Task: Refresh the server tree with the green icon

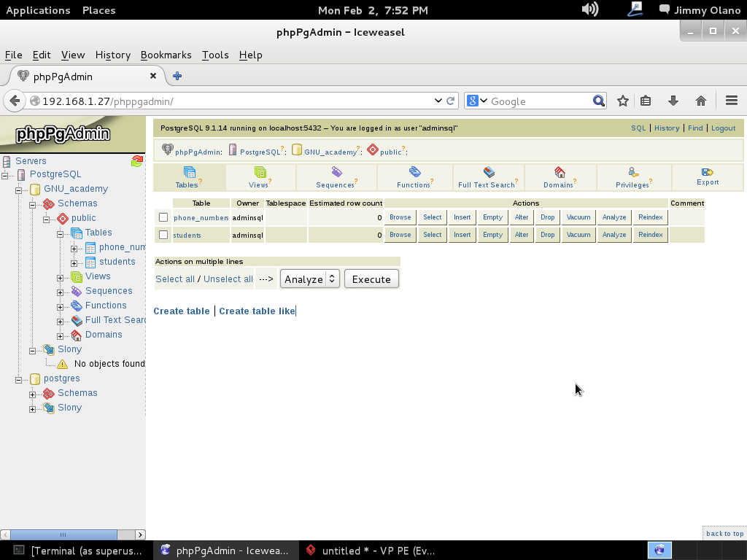Action: 136,161
